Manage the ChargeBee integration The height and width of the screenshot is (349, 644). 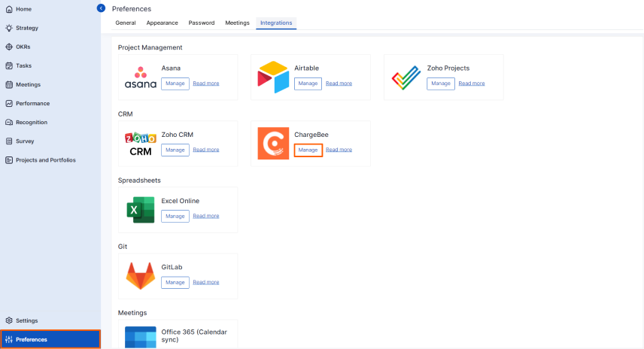pyautogui.click(x=308, y=150)
